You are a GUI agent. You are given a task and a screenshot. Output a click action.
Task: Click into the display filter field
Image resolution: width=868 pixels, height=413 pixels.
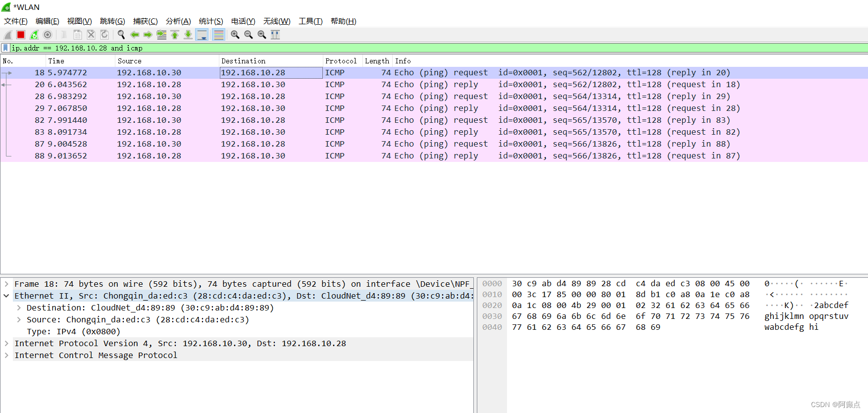(x=439, y=48)
